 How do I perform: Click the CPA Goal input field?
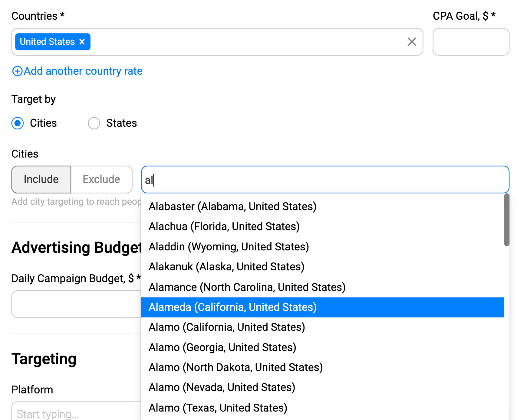point(471,42)
